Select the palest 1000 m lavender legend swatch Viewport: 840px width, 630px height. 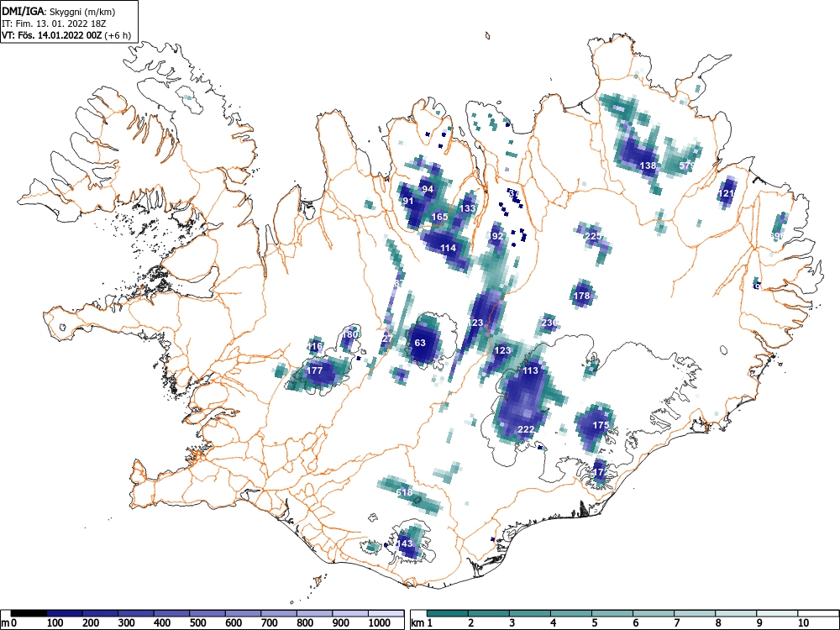pyautogui.click(x=386, y=613)
